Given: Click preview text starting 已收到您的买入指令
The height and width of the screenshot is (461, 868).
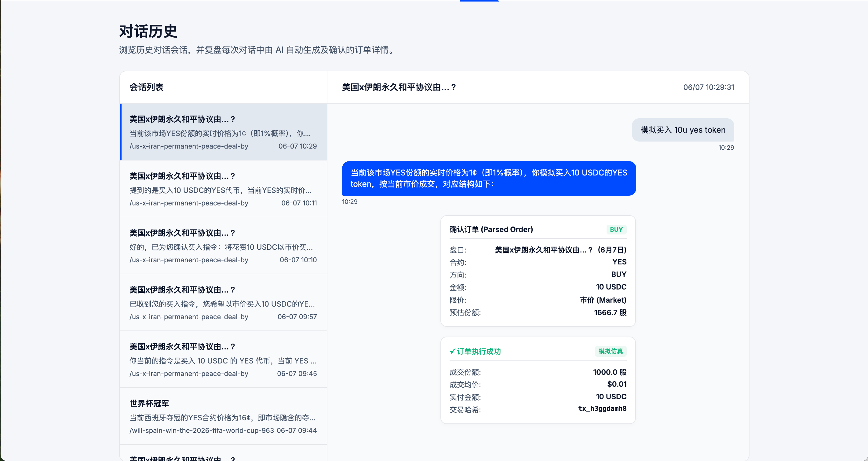Looking at the screenshot, I should click(x=222, y=304).
